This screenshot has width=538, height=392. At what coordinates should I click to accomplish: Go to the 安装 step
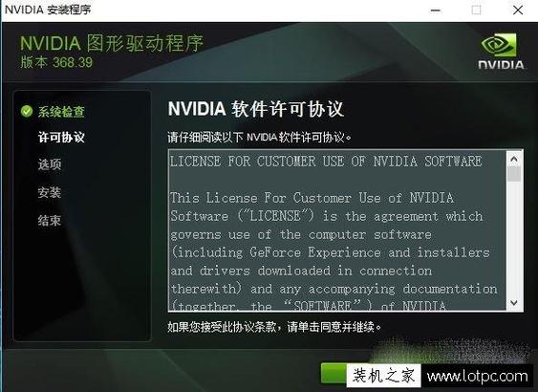tap(50, 192)
